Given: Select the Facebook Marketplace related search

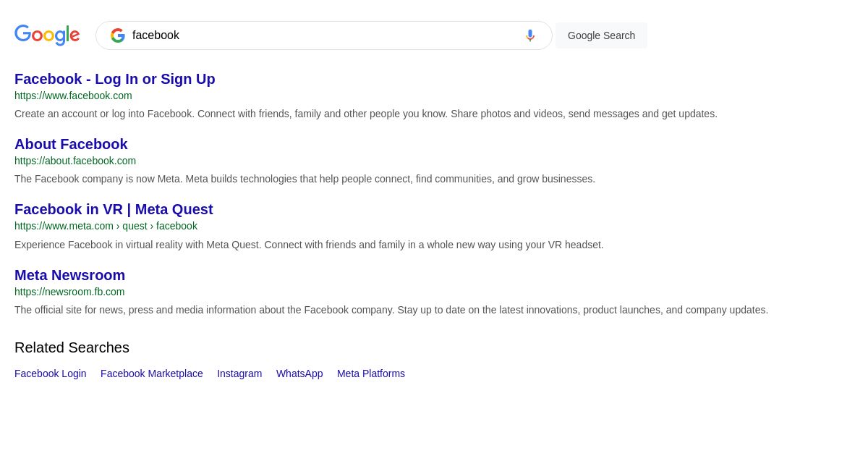Looking at the screenshot, I should tap(151, 373).
